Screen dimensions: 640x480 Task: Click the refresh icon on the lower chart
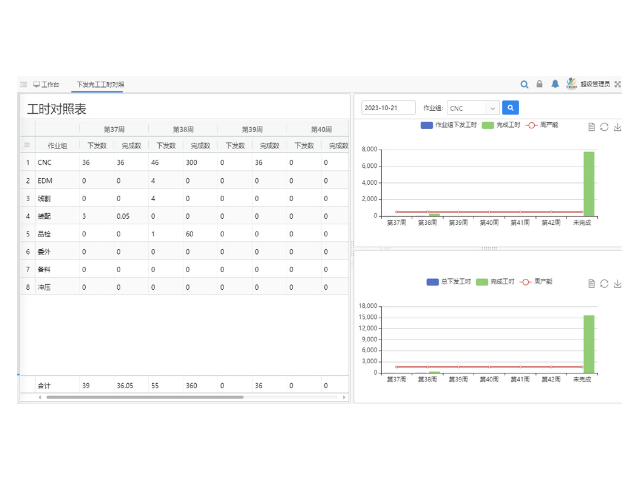(604, 283)
